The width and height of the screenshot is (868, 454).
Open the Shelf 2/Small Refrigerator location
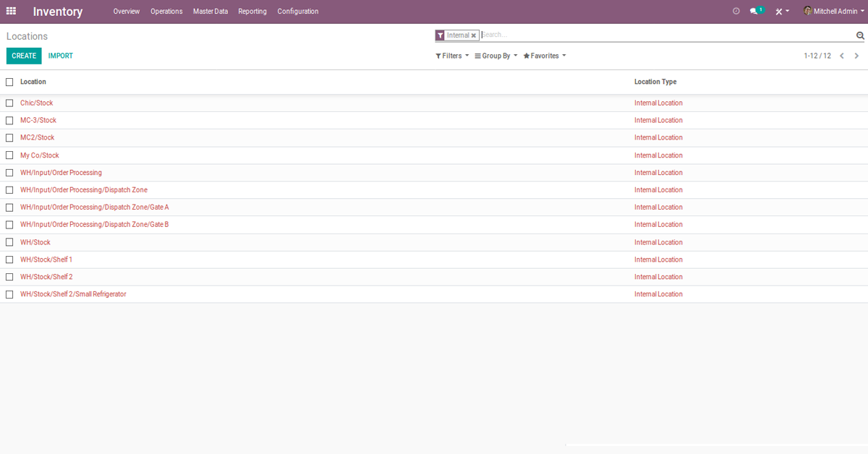point(73,294)
